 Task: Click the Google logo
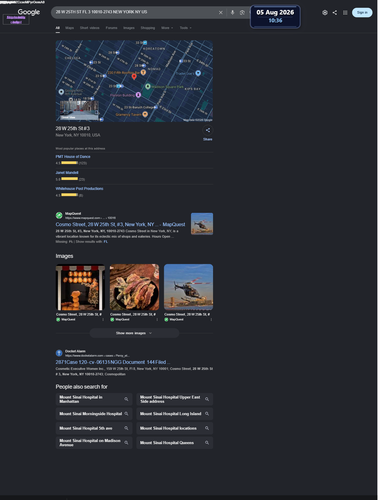click(x=29, y=12)
